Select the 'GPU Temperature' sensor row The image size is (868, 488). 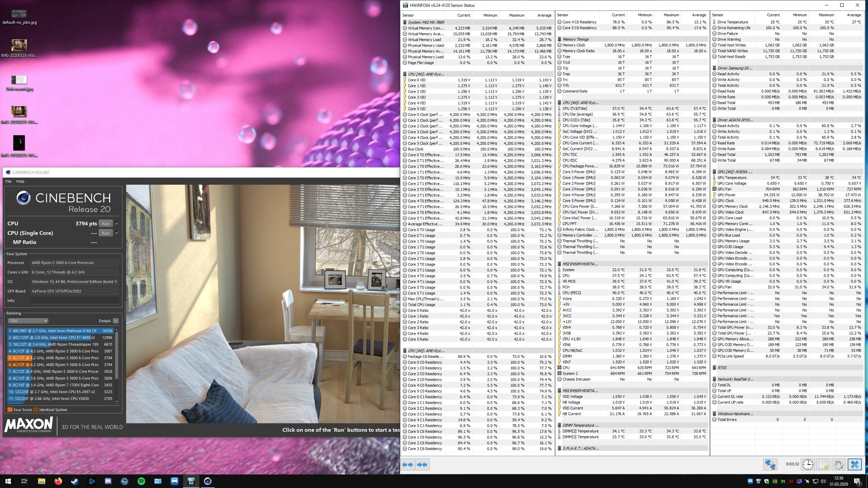[x=787, y=178]
